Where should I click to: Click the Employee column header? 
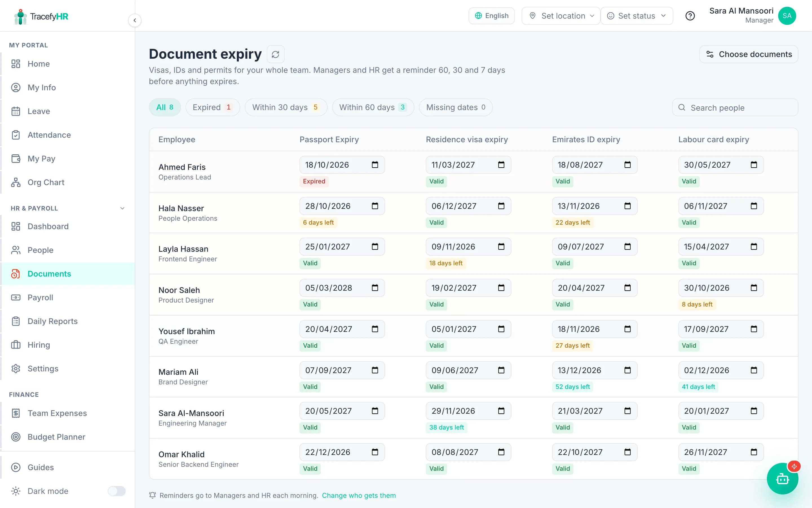[176, 139]
